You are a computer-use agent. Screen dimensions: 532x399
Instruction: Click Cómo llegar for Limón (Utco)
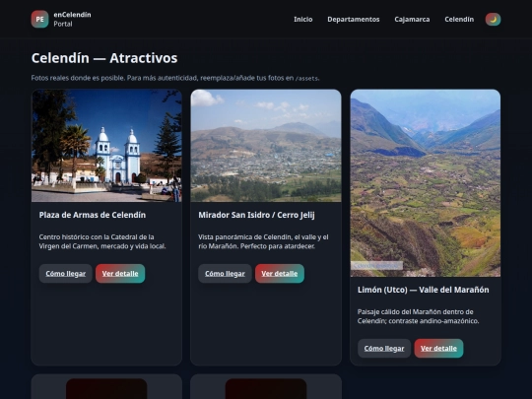(384, 349)
